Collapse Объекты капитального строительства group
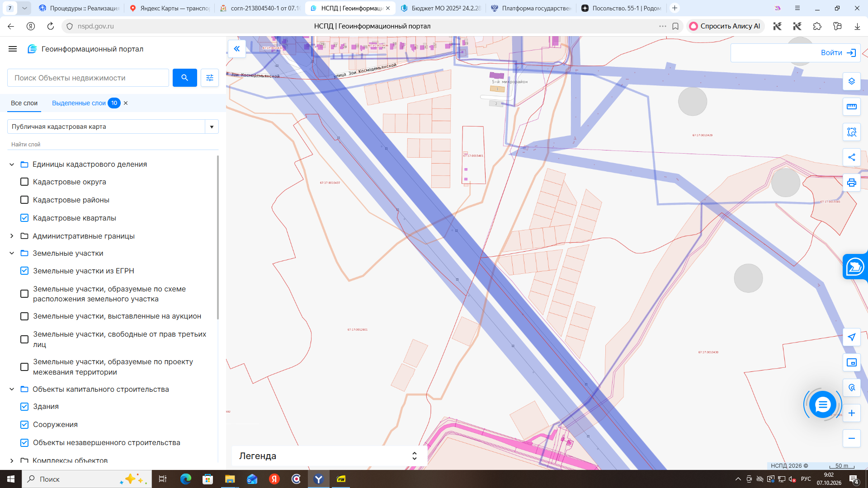Screen dimensions: 868x488 (12, 389)
